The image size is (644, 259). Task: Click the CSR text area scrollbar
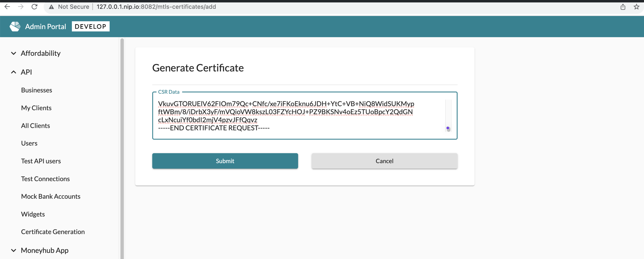click(x=449, y=116)
